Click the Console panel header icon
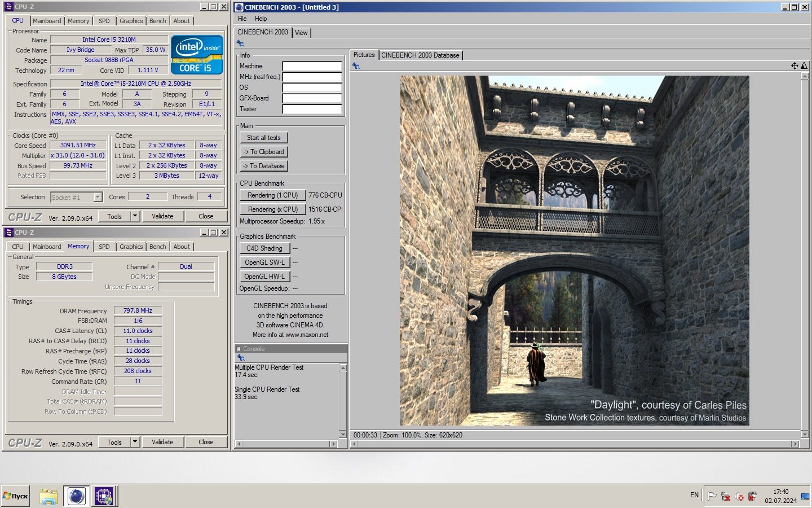The image size is (812, 508). [239, 349]
